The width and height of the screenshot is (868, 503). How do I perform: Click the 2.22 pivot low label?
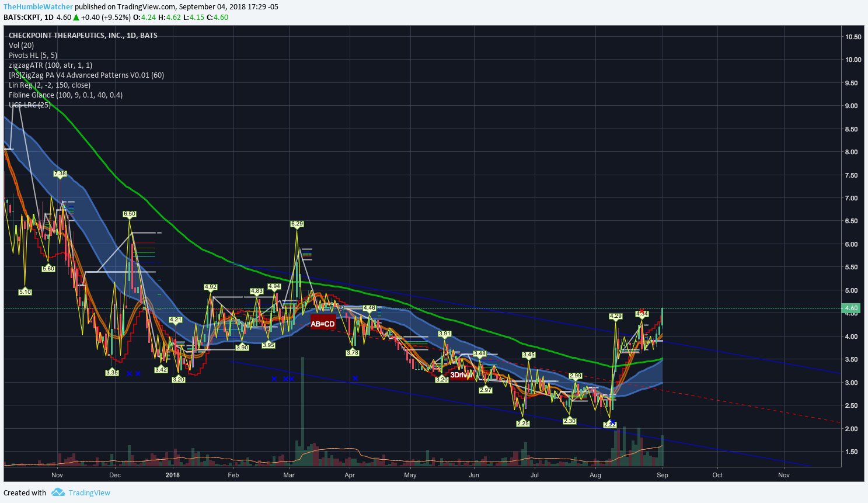(610, 424)
